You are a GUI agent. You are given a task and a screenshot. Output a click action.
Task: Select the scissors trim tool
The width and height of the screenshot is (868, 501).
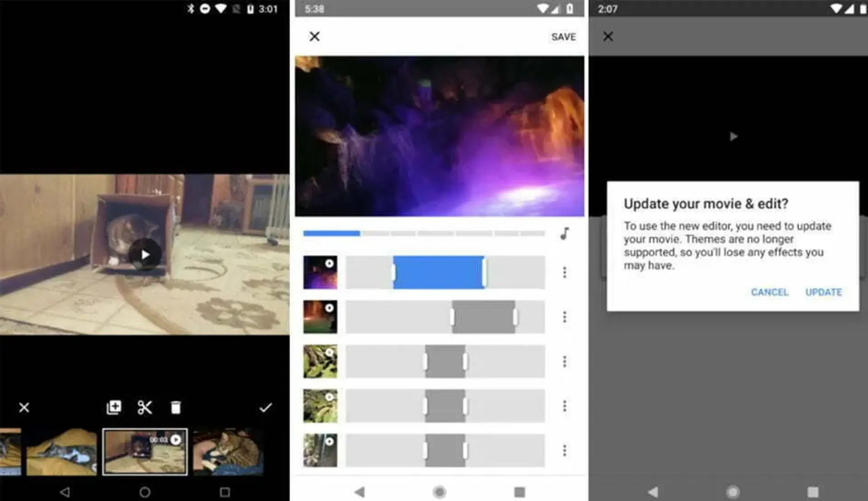pyautogui.click(x=145, y=407)
